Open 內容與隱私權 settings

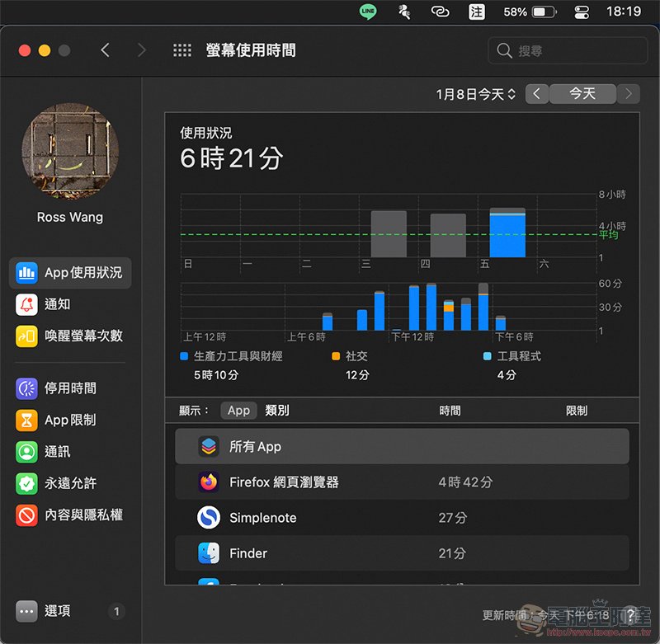(70, 515)
